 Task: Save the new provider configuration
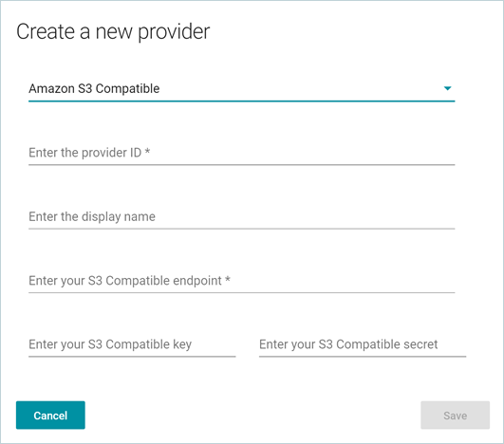click(x=456, y=416)
